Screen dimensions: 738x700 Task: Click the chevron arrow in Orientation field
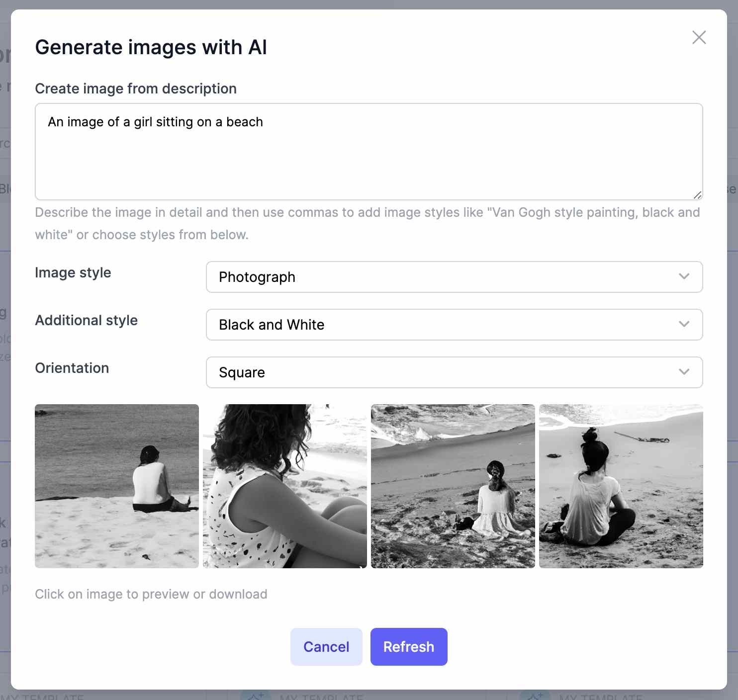(x=684, y=372)
